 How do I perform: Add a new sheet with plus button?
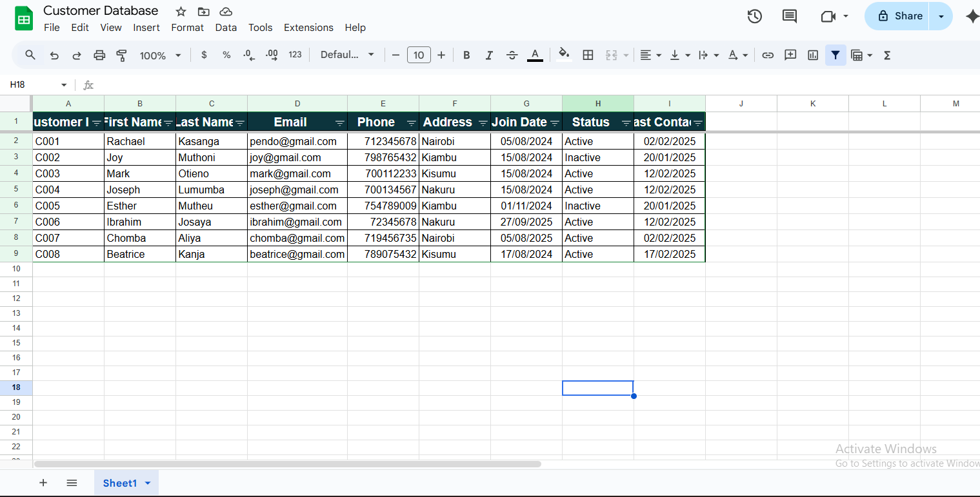(43, 482)
